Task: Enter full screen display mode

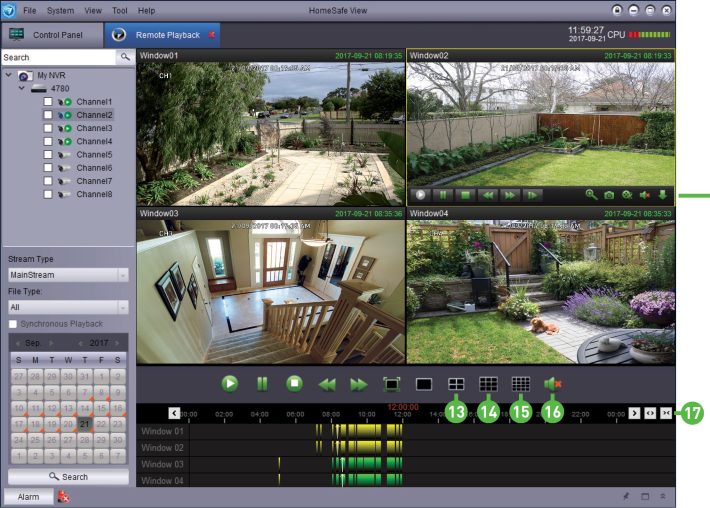Action: tap(391, 383)
